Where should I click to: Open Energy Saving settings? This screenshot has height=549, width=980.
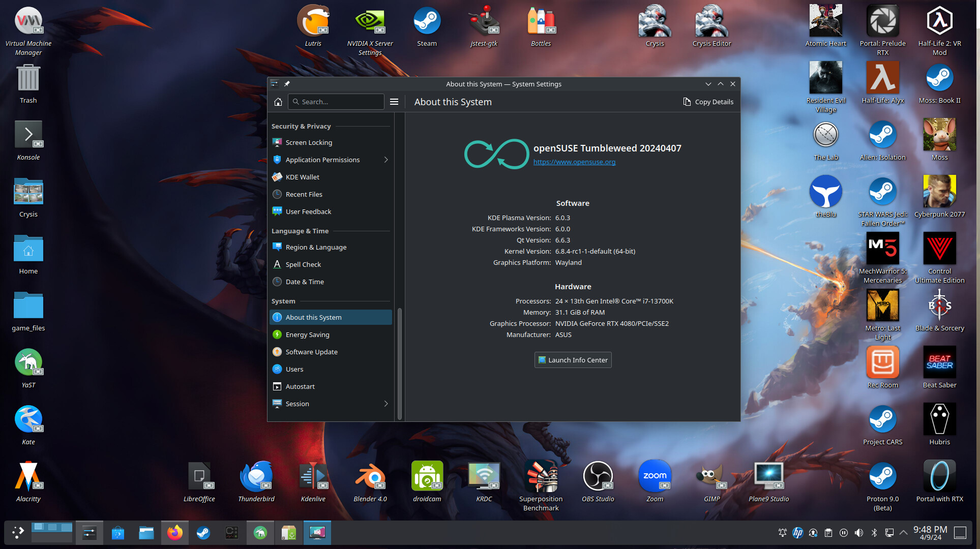pyautogui.click(x=307, y=334)
